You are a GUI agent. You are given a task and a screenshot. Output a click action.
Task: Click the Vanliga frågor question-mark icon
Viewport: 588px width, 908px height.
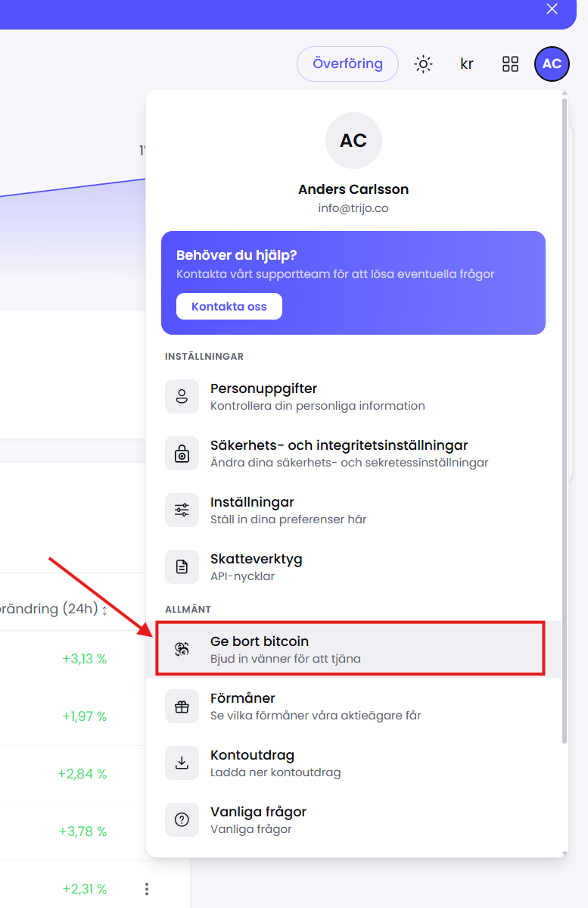click(x=182, y=820)
